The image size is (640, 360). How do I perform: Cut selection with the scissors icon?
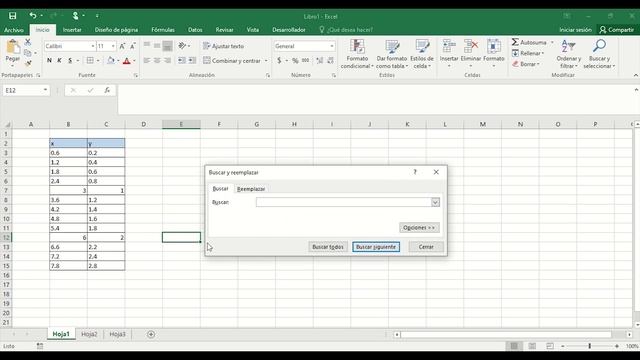28,42
